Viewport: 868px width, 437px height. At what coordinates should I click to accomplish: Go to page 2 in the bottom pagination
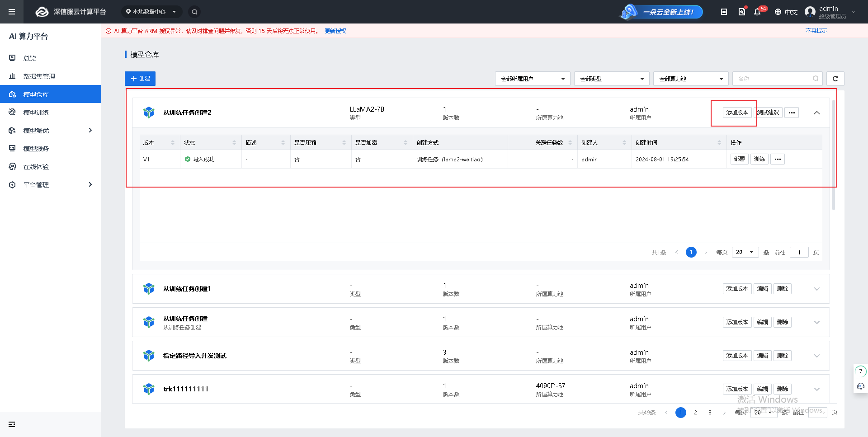tap(695, 413)
